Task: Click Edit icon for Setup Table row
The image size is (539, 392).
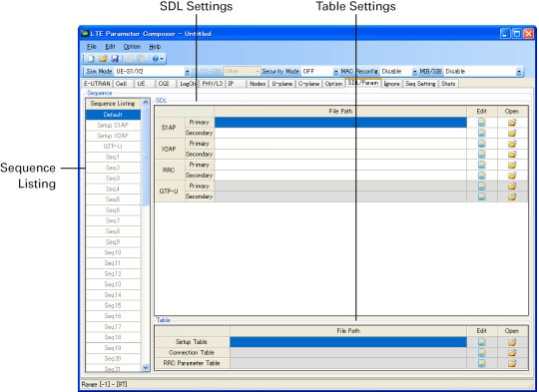Action: tap(482, 342)
